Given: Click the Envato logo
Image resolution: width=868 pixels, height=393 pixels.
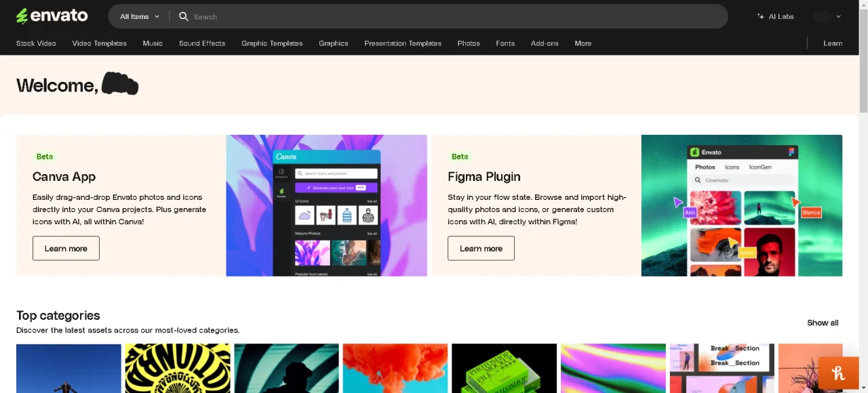Looking at the screenshot, I should tap(52, 16).
